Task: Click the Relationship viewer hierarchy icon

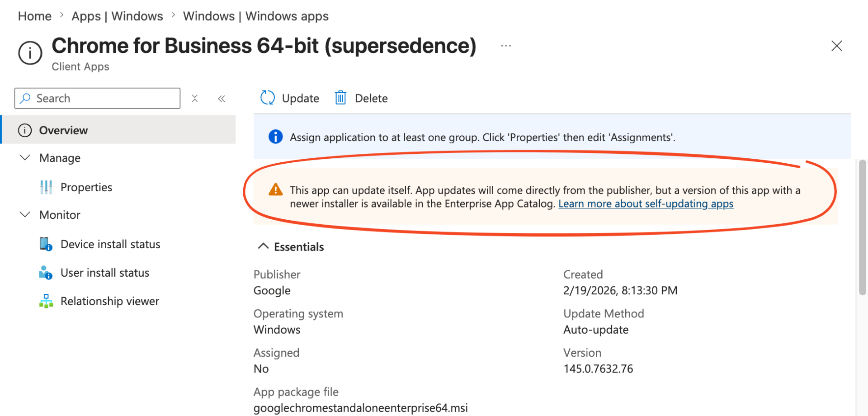Action: tap(46, 301)
